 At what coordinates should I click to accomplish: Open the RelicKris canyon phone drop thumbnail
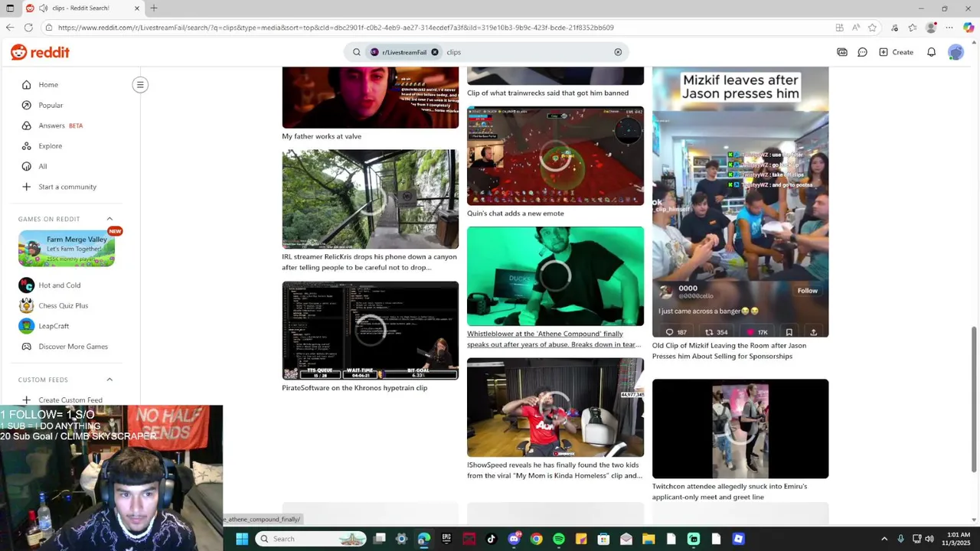click(371, 199)
